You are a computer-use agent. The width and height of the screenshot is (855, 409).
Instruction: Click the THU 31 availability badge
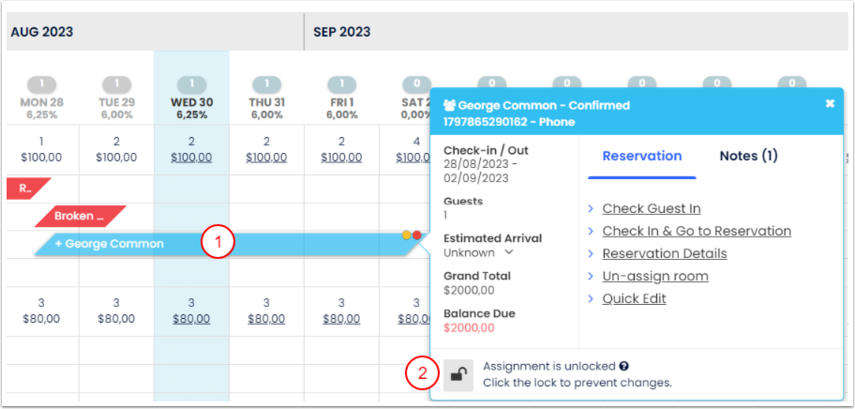pyautogui.click(x=266, y=85)
